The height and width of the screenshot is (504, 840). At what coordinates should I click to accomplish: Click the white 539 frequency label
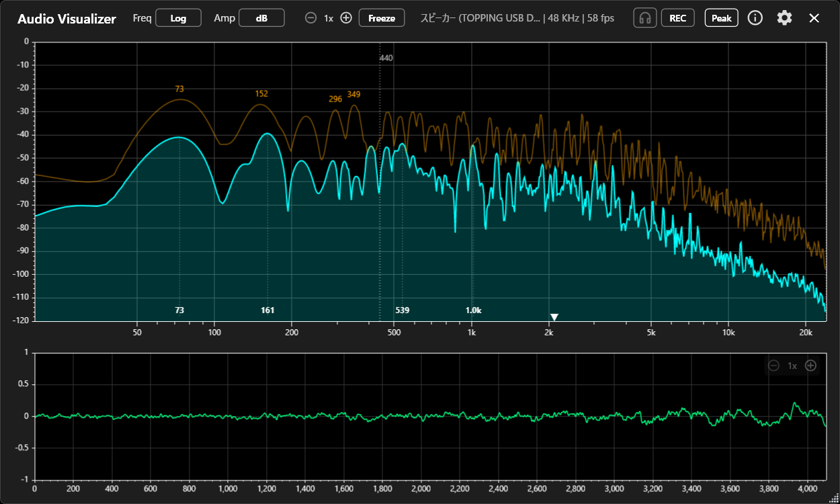(403, 310)
